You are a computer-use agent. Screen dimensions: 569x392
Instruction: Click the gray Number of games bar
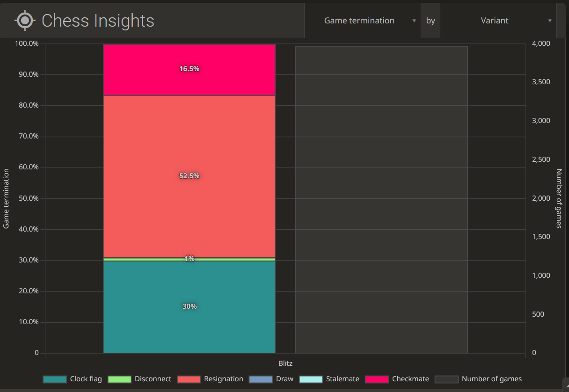tap(381, 200)
